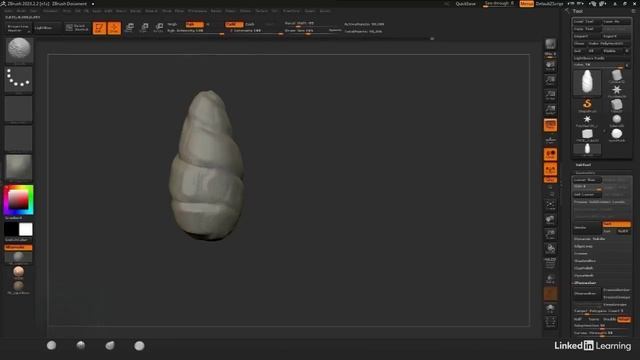The width and height of the screenshot is (640, 360).
Task: Enable the Zsub button
Action: 250,24
